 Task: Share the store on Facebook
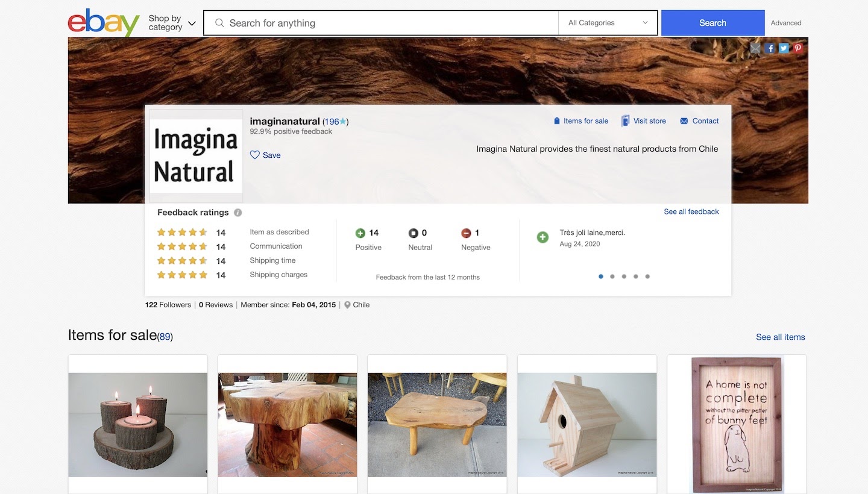click(770, 48)
